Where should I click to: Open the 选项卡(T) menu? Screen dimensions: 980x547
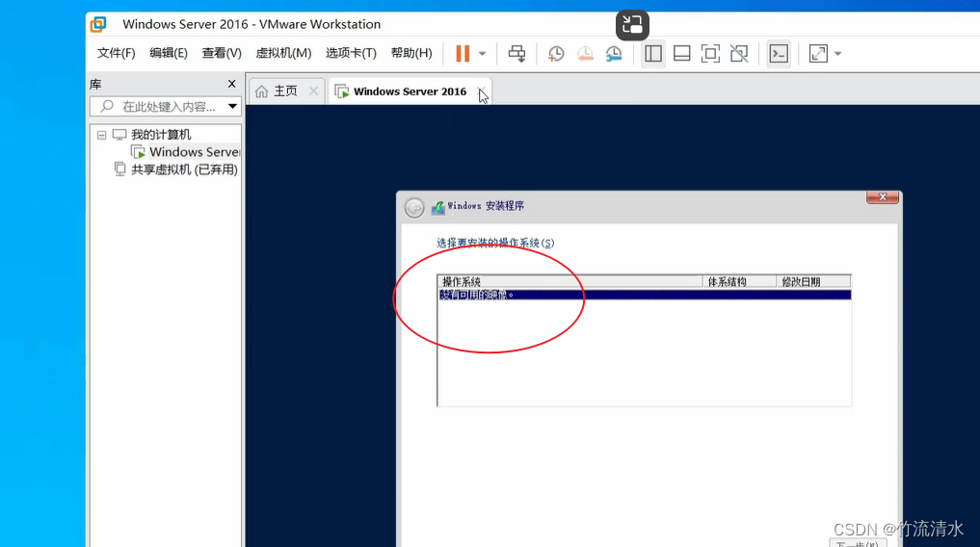(352, 53)
